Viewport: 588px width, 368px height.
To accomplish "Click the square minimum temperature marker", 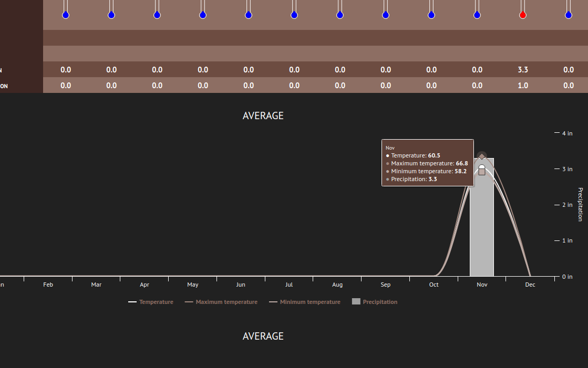I will tap(482, 172).
